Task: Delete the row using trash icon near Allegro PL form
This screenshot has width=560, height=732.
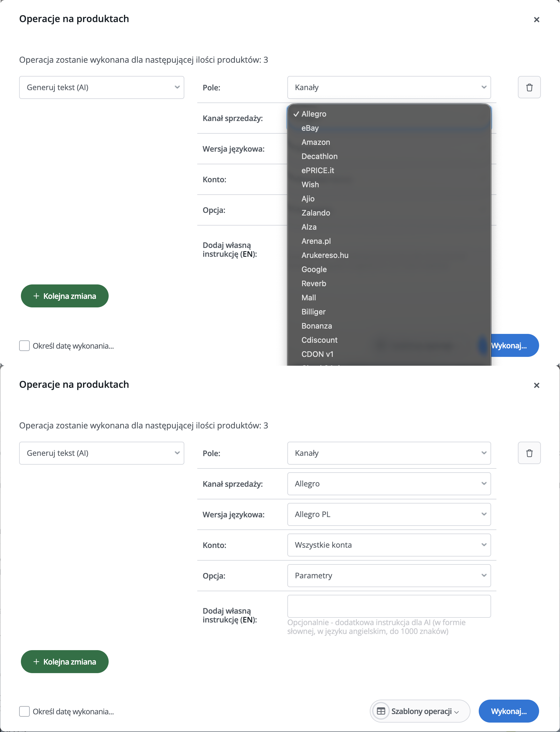Action: 529,453
